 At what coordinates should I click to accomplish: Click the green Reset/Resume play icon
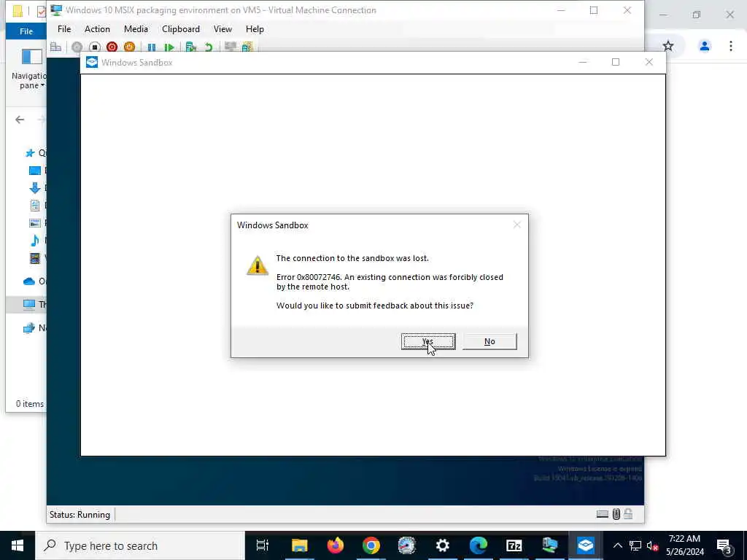[169, 47]
